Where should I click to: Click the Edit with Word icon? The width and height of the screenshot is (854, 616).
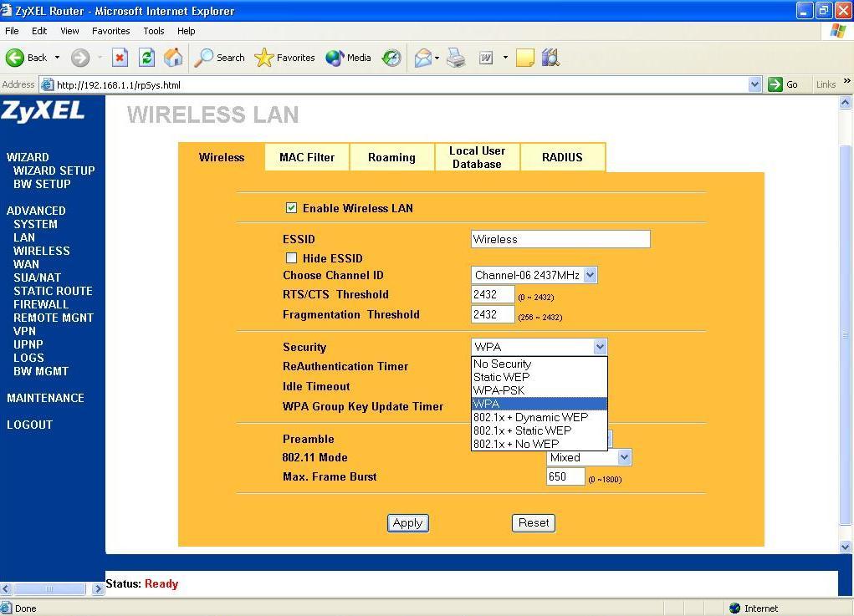tap(486, 57)
